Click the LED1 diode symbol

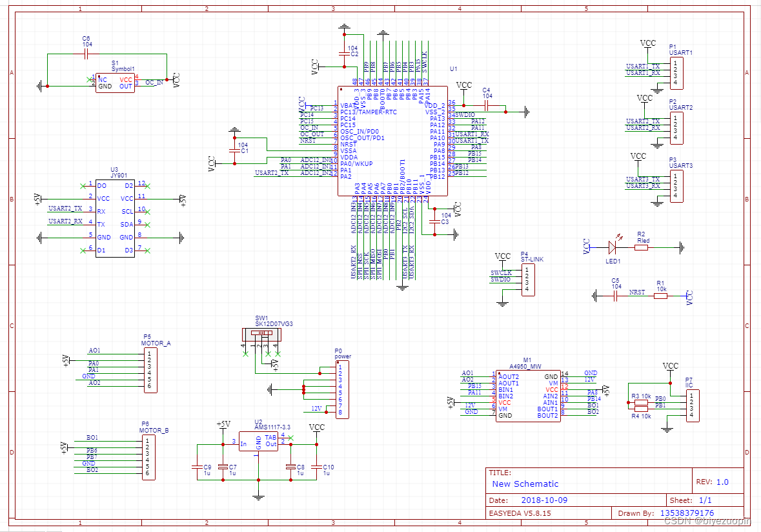(613, 247)
